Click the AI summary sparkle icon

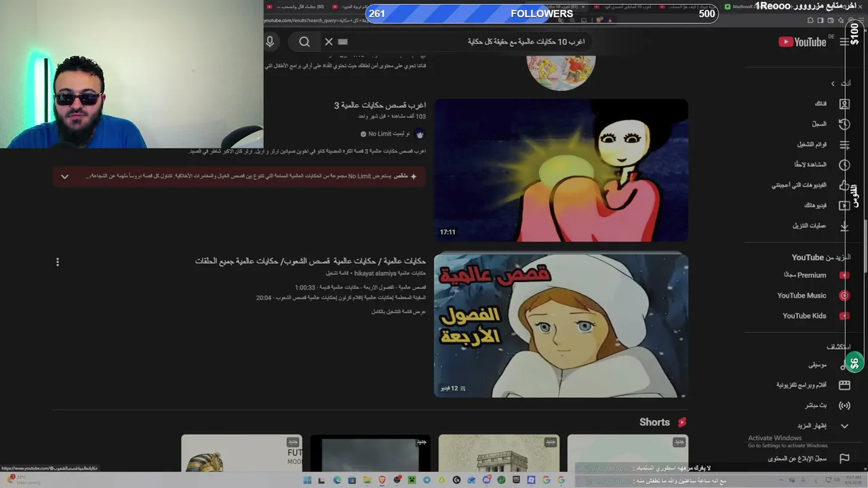pos(414,176)
